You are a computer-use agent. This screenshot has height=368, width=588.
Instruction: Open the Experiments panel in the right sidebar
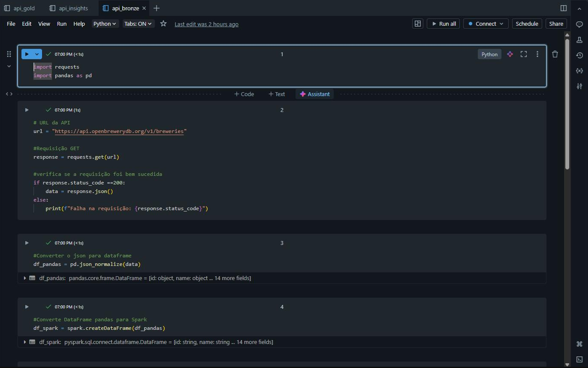click(579, 39)
